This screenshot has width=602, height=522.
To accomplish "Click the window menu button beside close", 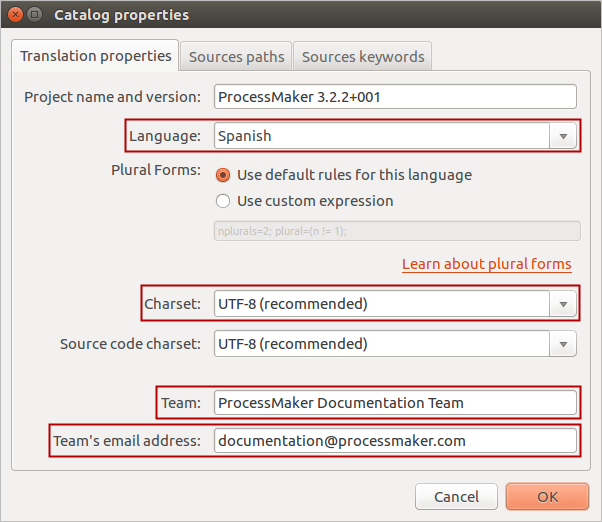I will coord(35,15).
